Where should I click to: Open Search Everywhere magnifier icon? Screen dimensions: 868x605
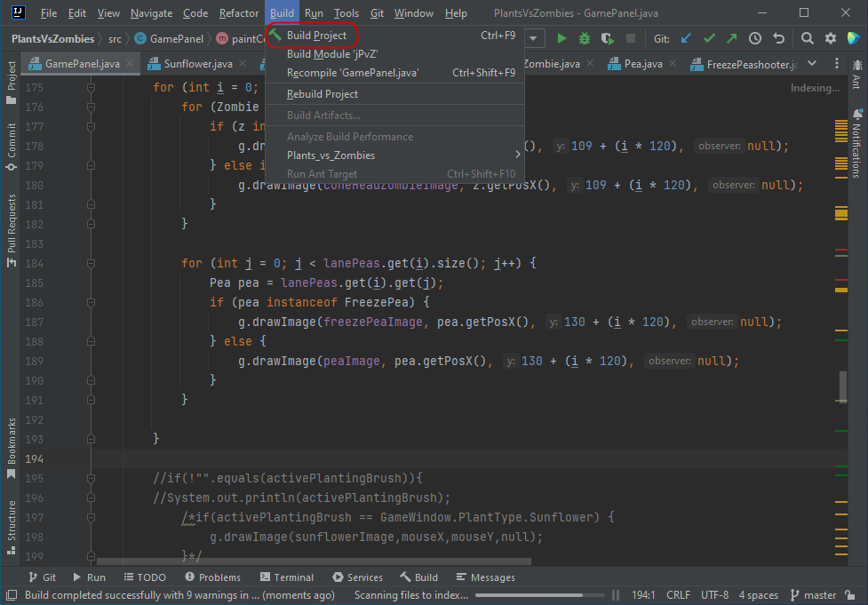coord(807,39)
